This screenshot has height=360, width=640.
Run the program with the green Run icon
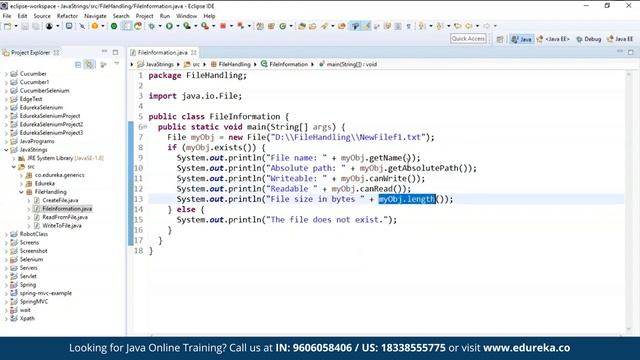(169, 26)
